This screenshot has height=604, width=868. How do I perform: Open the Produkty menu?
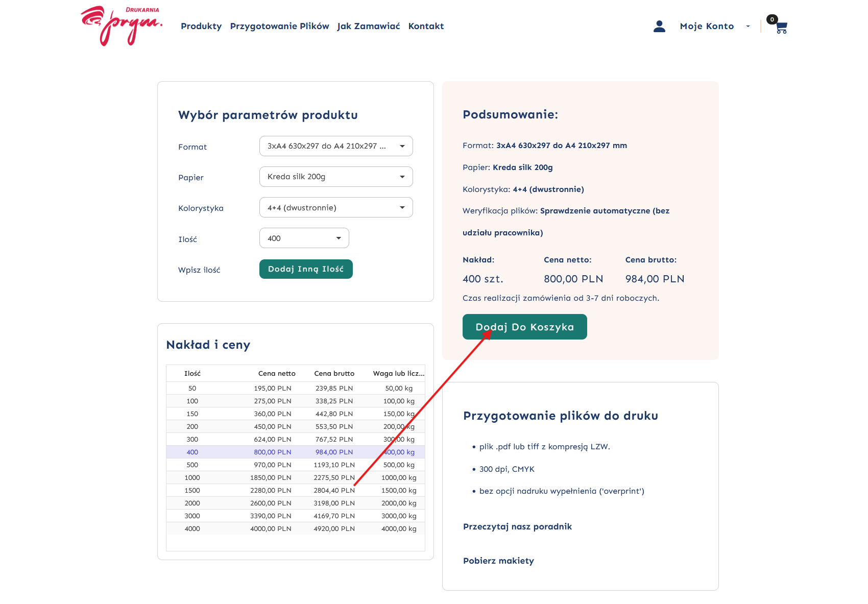coord(201,27)
